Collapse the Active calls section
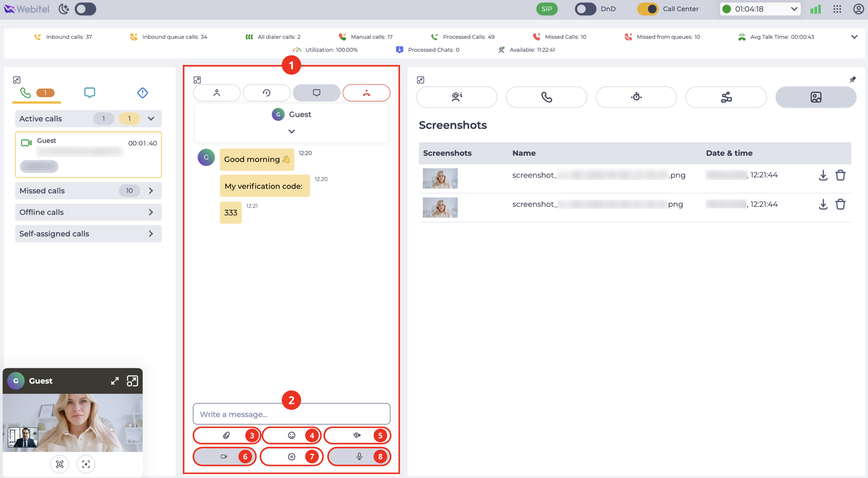 [x=151, y=119]
